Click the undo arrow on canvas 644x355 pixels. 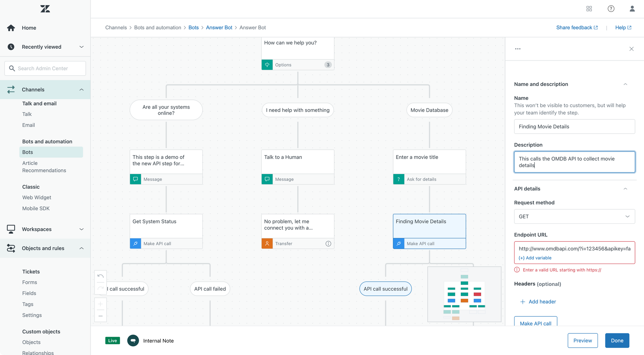pos(100,276)
